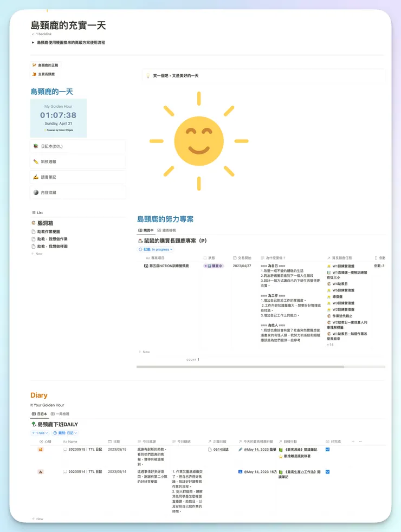Click the 腦洞箱 database icon
401x532 pixels.
(x=34, y=223)
